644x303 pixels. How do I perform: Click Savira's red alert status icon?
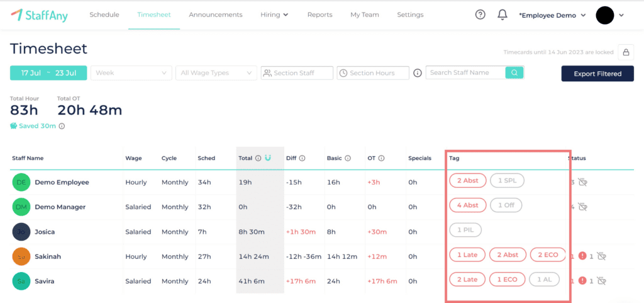[x=582, y=281]
